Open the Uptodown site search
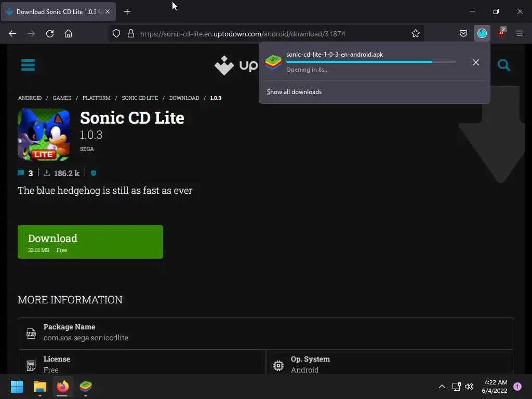532x399 pixels. coord(504,65)
